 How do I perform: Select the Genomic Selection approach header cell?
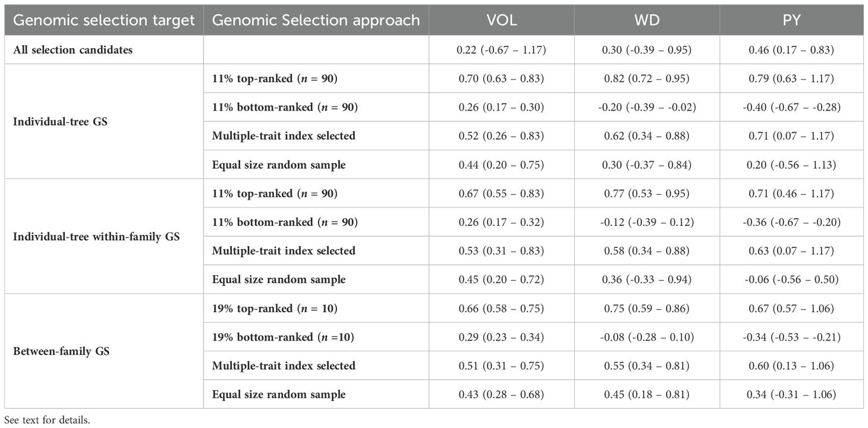pos(316,20)
